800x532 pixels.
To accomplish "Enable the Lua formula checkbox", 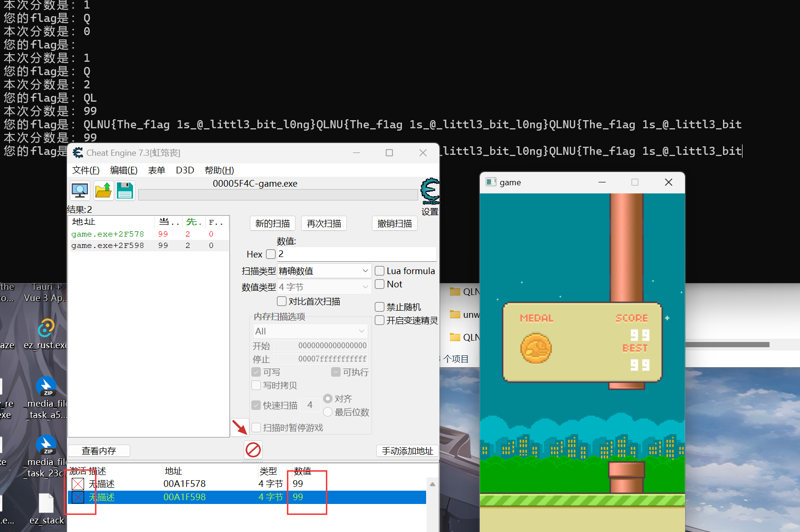I will point(380,271).
